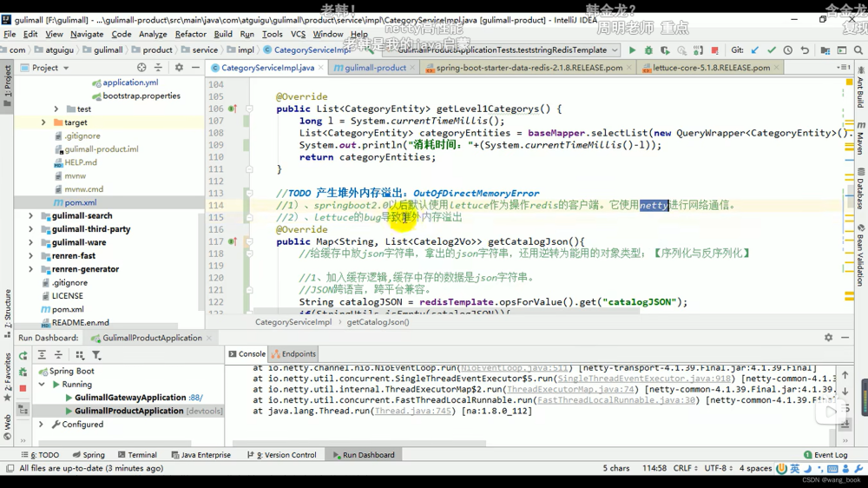The width and height of the screenshot is (868, 488).
Task: Commit changes with Git green checkmark
Action: pos(772,49)
